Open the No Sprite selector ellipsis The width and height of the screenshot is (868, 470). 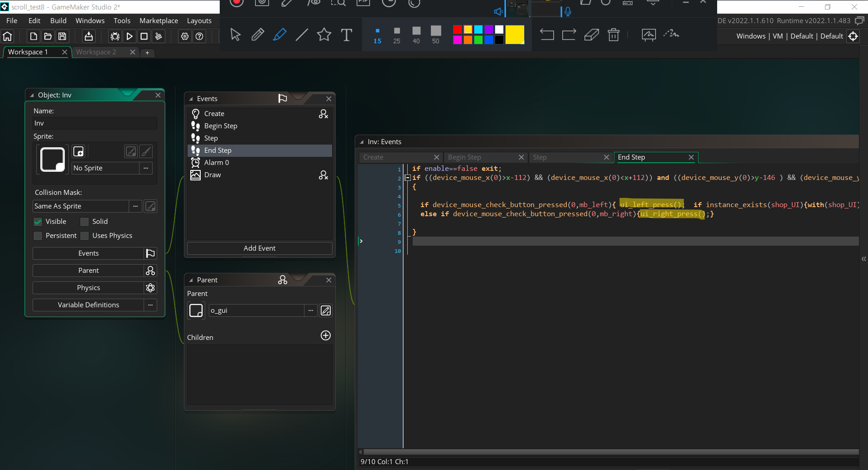pyautogui.click(x=146, y=168)
